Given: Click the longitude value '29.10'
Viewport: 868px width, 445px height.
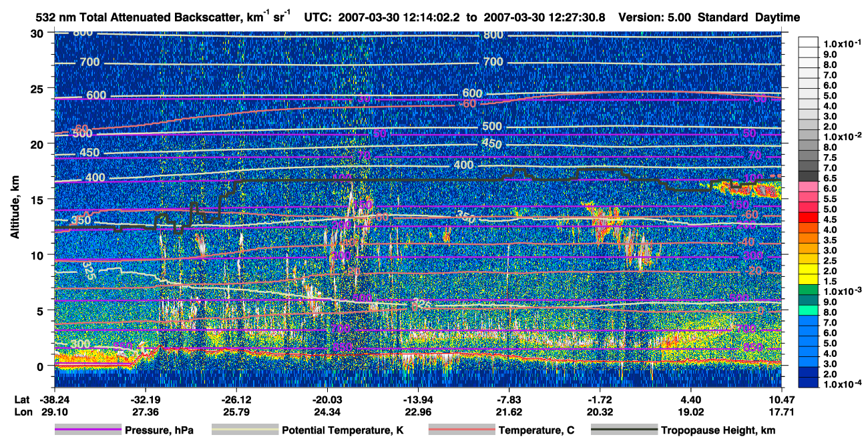Looking at the screenshot, I should [53, 412].
